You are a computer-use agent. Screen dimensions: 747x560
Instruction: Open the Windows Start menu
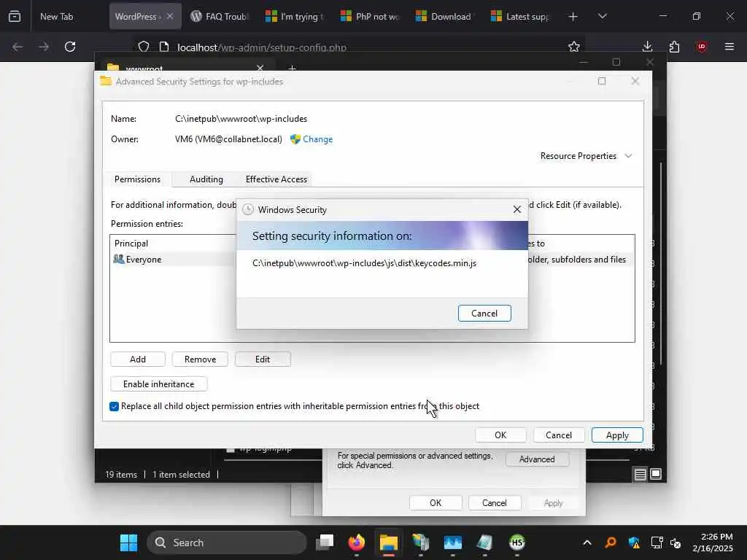(x=128, y=542)
